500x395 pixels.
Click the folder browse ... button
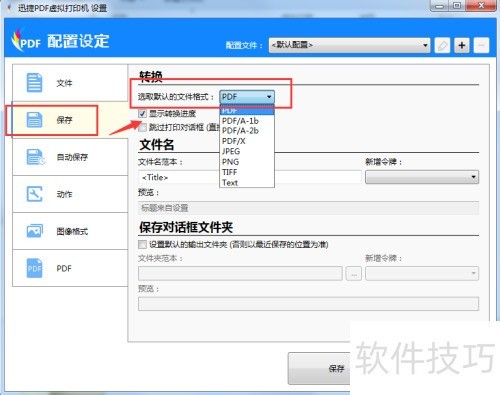(354, 273)
